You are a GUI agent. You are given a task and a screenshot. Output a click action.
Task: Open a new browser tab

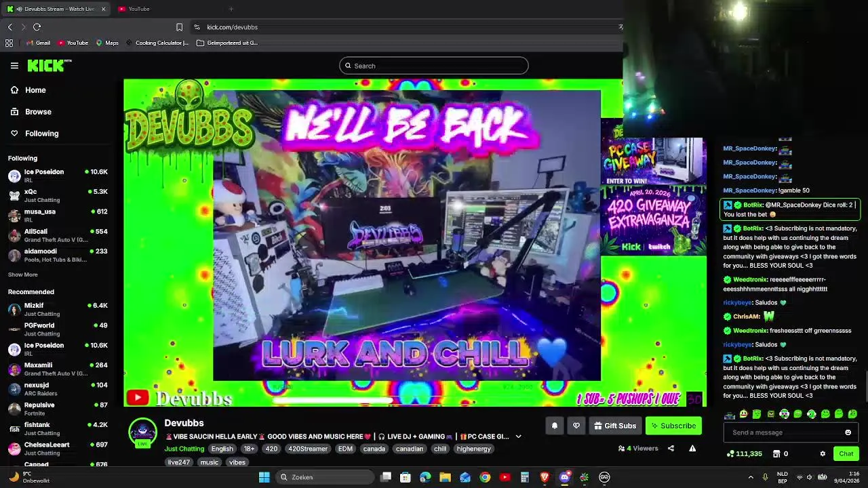click(x=231, y=9)
